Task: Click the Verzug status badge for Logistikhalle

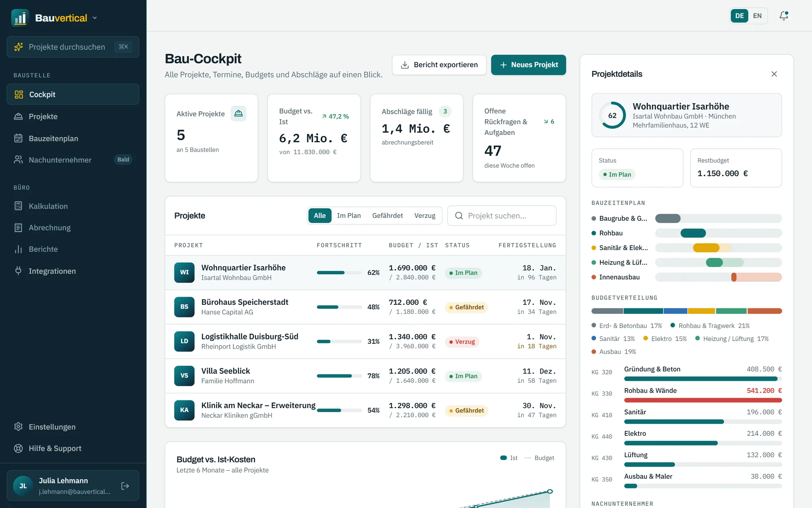Action: [462, 342]
